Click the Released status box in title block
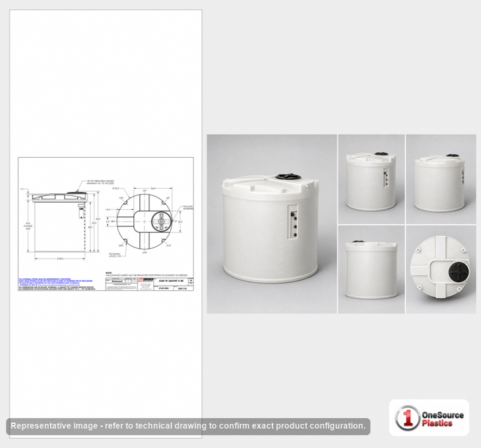 coord(117,281)
